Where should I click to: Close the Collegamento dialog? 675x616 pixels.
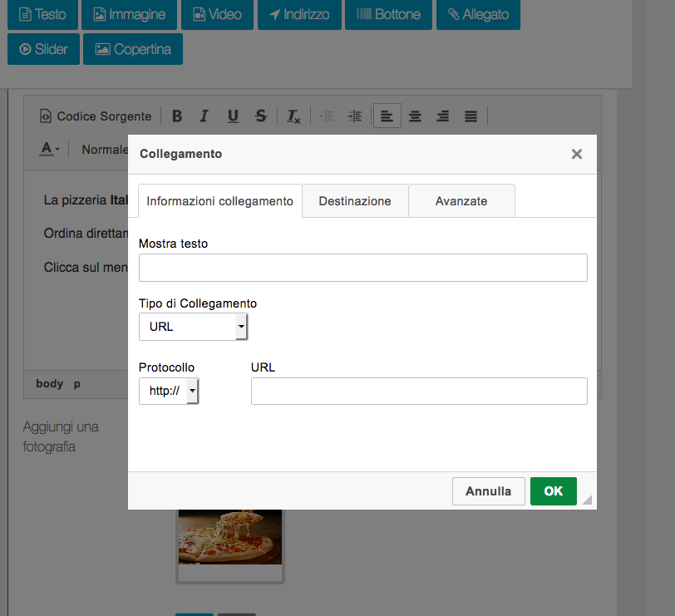(x=577, y=154)
